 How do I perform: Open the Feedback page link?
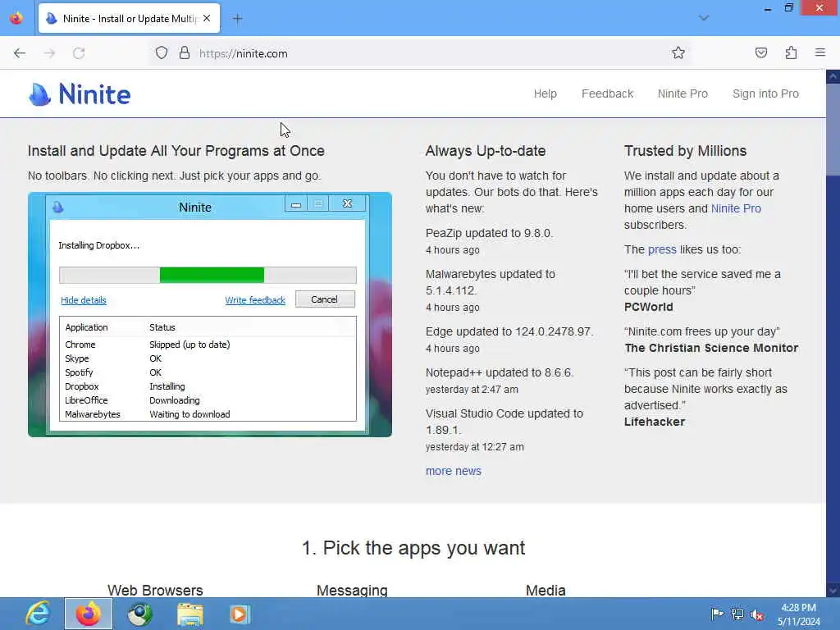607,94
